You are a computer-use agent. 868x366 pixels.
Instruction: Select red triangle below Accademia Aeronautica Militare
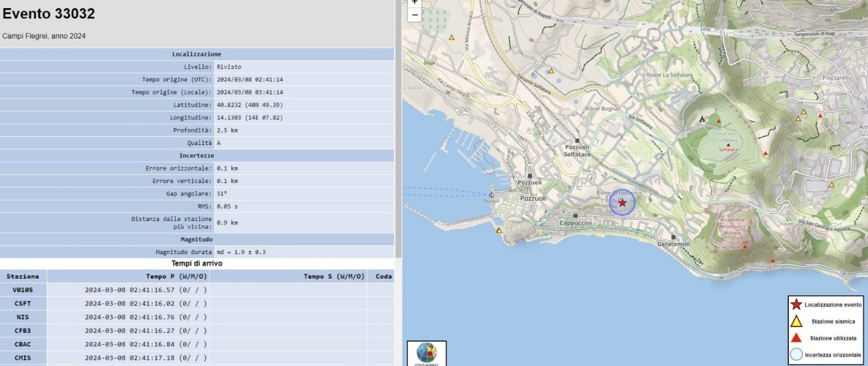745,247
